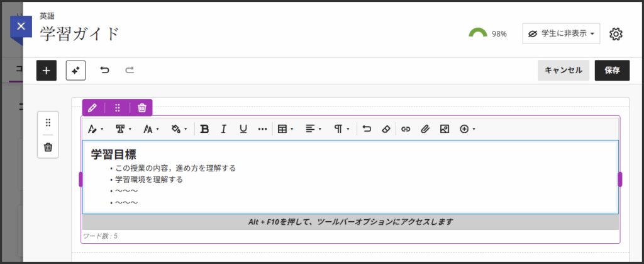The width and height of the screenshot is (644, 264).
Task: Attach a file using the paperclip icon
Action: [425, 129]
